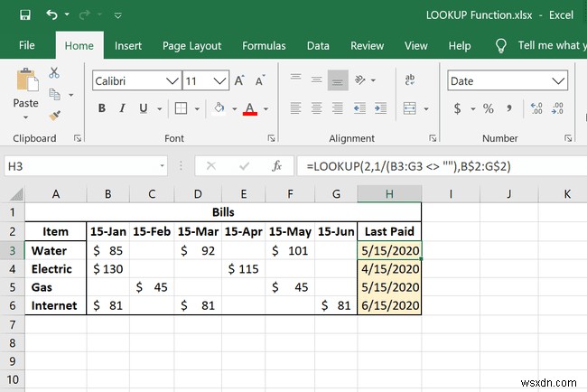Click Decrease Indent icon
The image size is (587, 392).
pos(359,108)
